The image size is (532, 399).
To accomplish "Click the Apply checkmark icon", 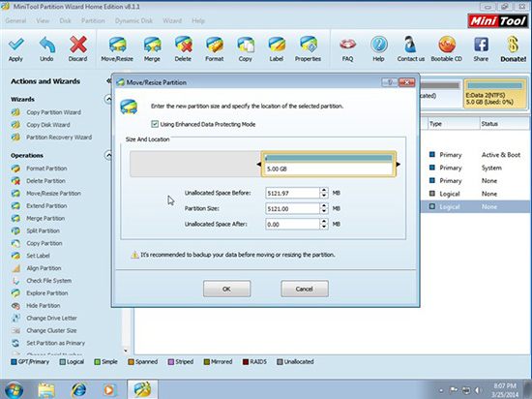I will point(15,45).
